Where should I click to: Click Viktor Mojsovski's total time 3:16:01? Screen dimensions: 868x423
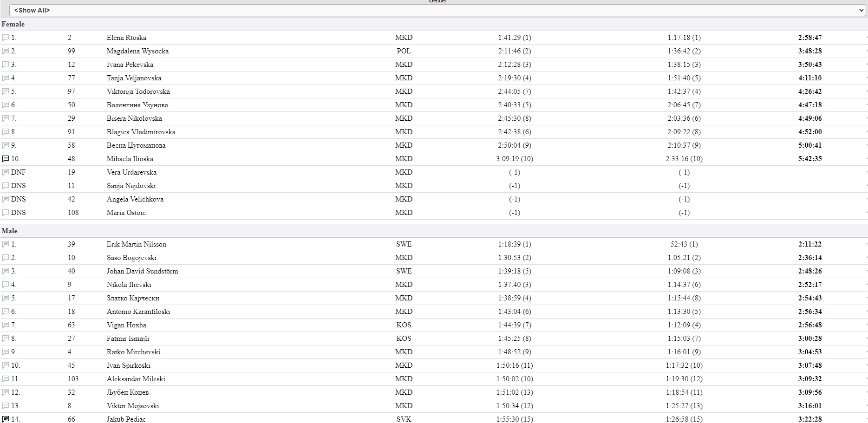point(810,406)
